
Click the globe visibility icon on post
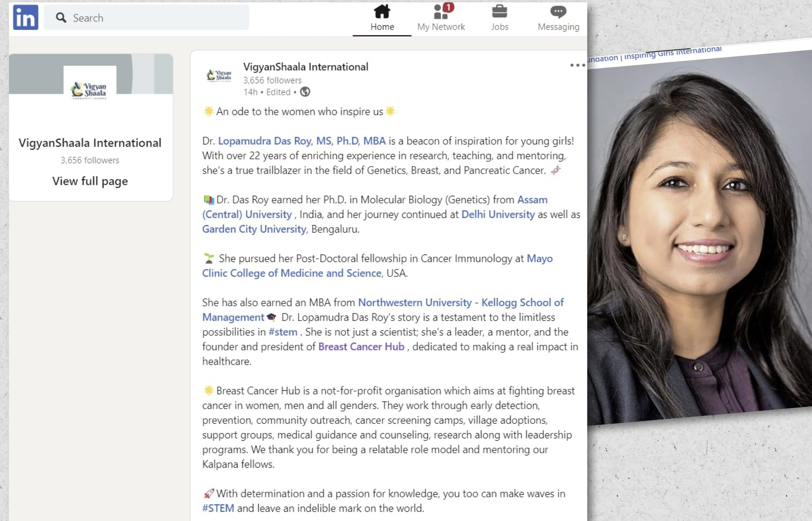[305, 92]
